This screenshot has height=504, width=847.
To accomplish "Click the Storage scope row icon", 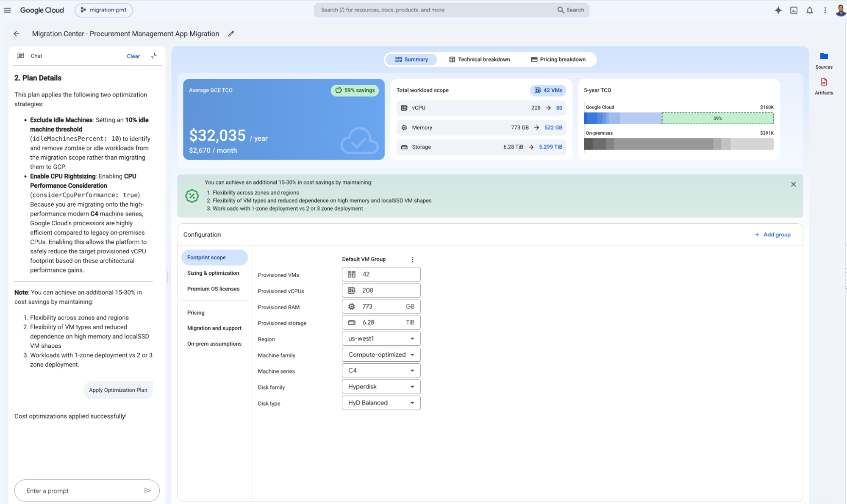I will tap(404, 147).
